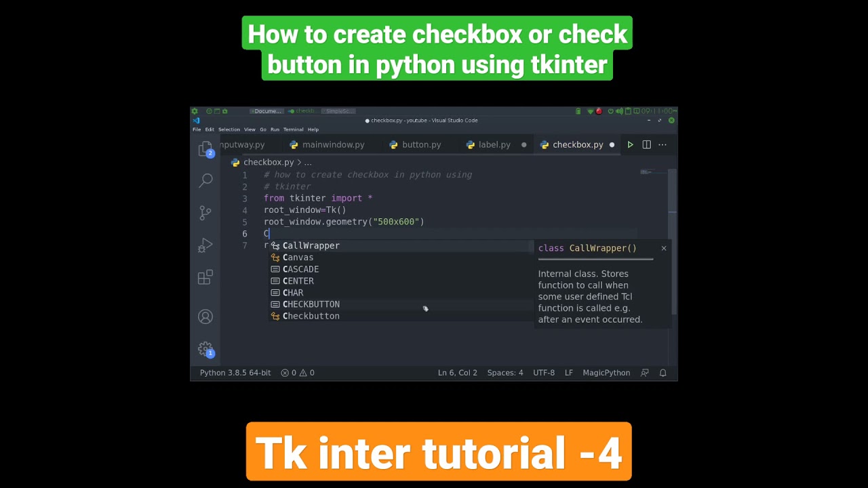Open editor More Actions menu

click(663, 144)
